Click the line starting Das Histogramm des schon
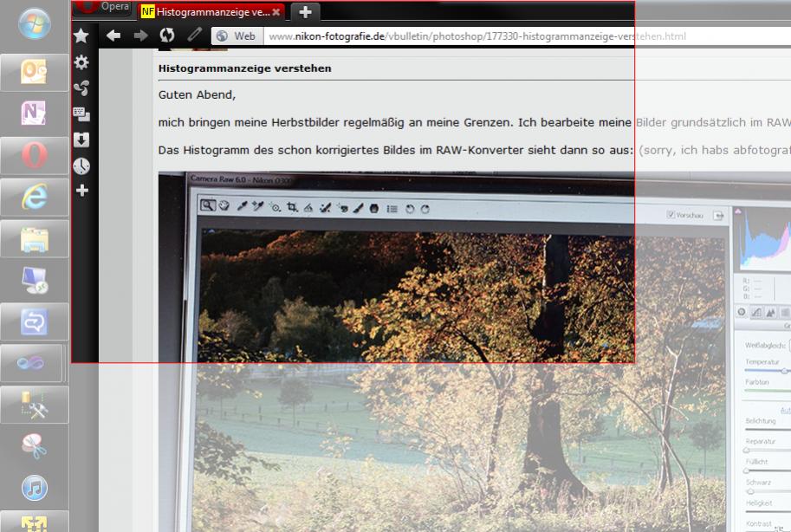Screen dimensions: 791x532 click(x=474, y=151)
